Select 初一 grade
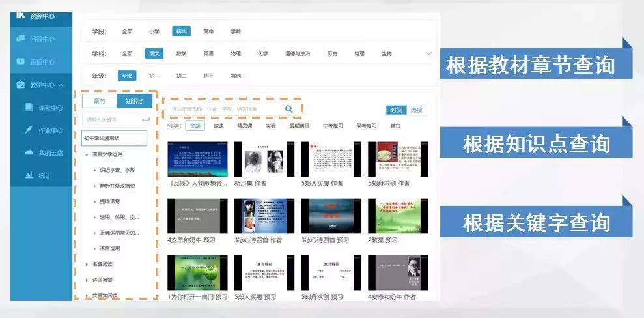Image resolution: width=644 pixels, height=318 pixels. coord(154,76)
